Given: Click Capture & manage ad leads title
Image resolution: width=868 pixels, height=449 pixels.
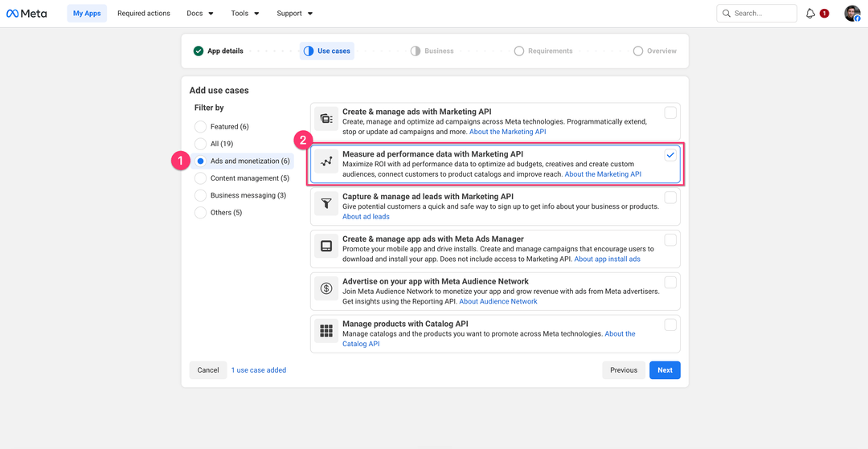Looking at the screenshot, I should pos(428,196).
